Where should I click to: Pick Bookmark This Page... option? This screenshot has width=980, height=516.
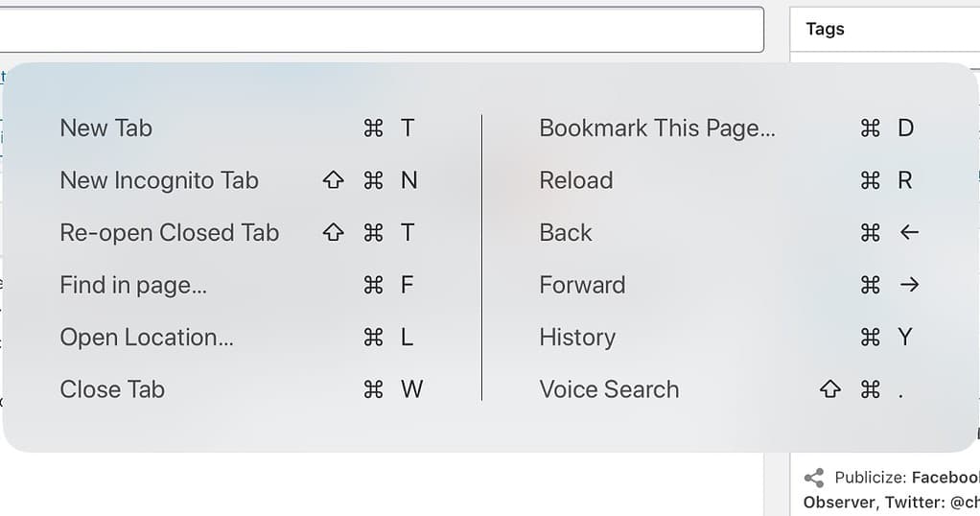[x=657, y=129]
